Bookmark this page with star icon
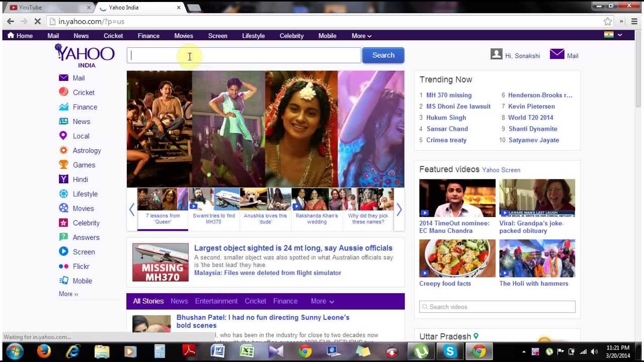This screenshot has height=362, width=644. (x=608, y=21)
